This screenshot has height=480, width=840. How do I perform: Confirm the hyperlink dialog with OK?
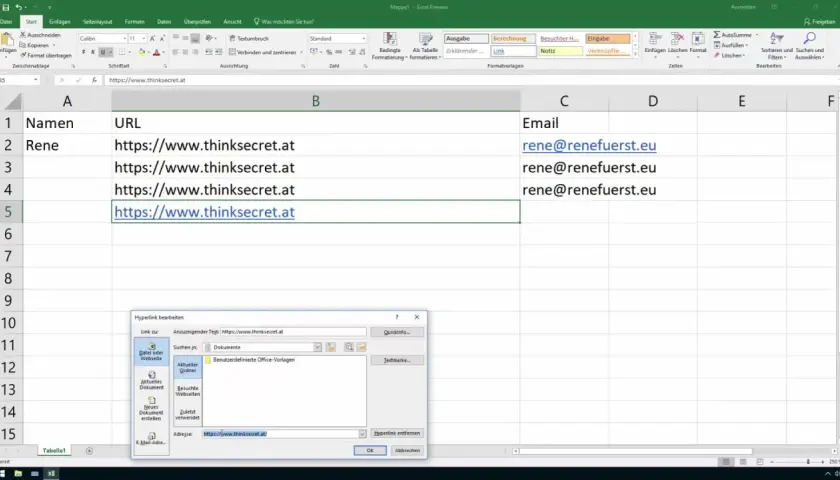click(370, 451)
